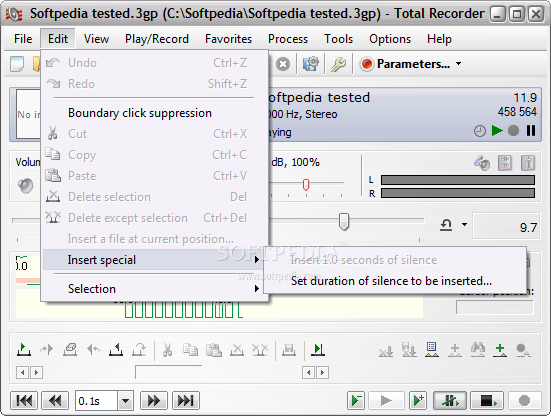
Task: Click the gray round record button
Action: click(524, 401)
